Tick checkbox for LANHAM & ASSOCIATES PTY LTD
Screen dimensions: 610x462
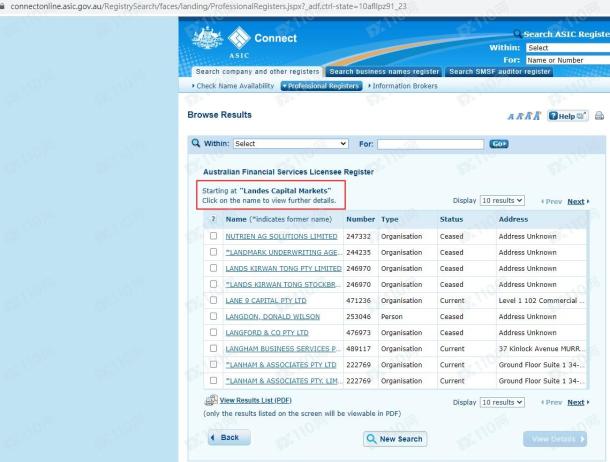point(213,364)
